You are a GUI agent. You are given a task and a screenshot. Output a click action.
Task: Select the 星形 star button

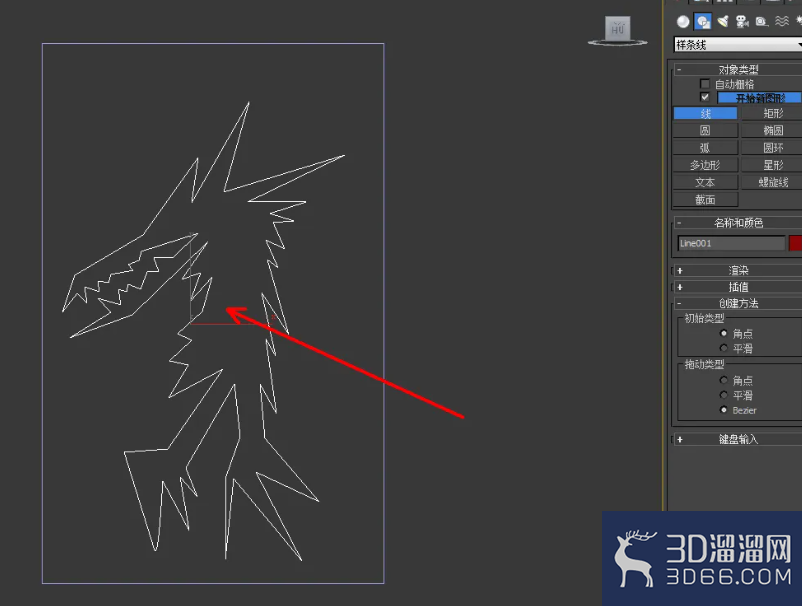click(x=772, y=165)
